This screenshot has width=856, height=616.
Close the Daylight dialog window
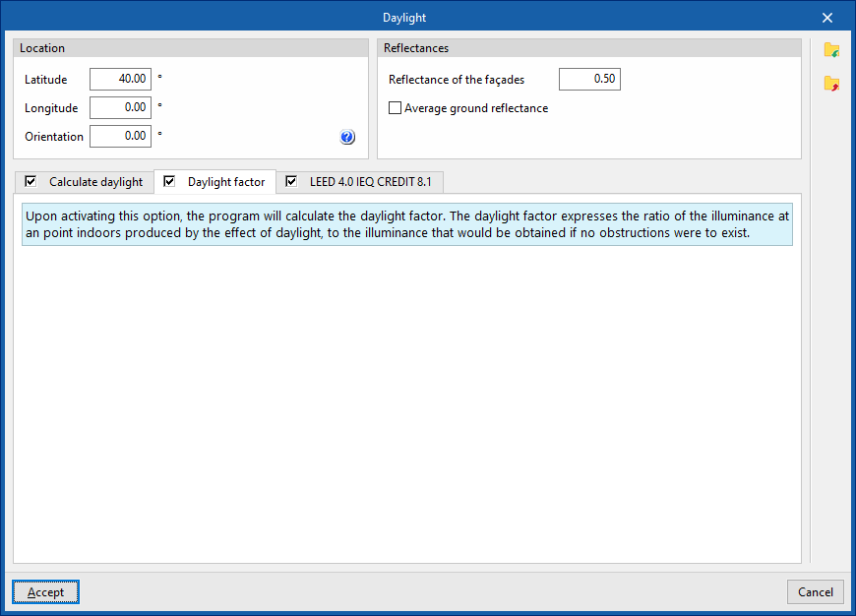[827, 18]
